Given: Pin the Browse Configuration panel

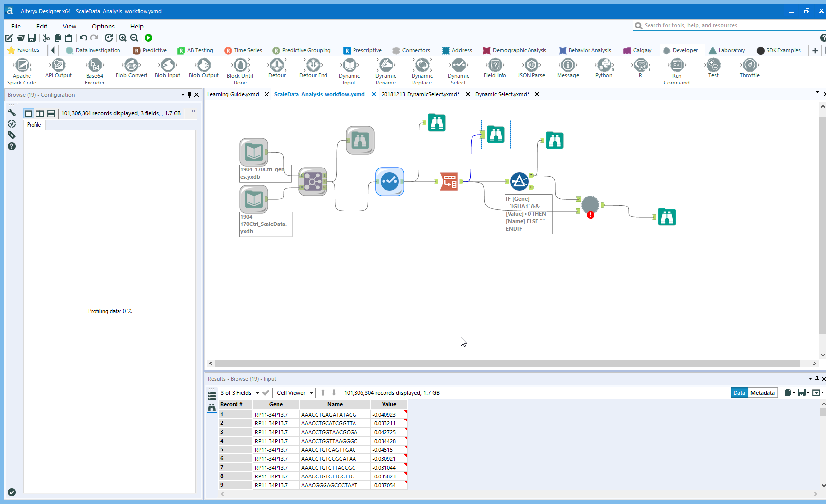Looking at the screenshot, I should pos(189,94).
